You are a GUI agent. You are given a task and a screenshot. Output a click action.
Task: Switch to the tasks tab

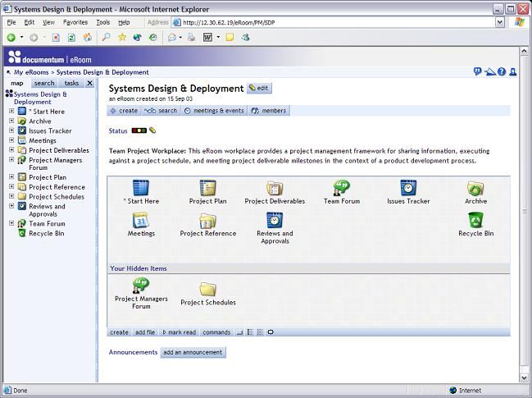tap(71, 83)
